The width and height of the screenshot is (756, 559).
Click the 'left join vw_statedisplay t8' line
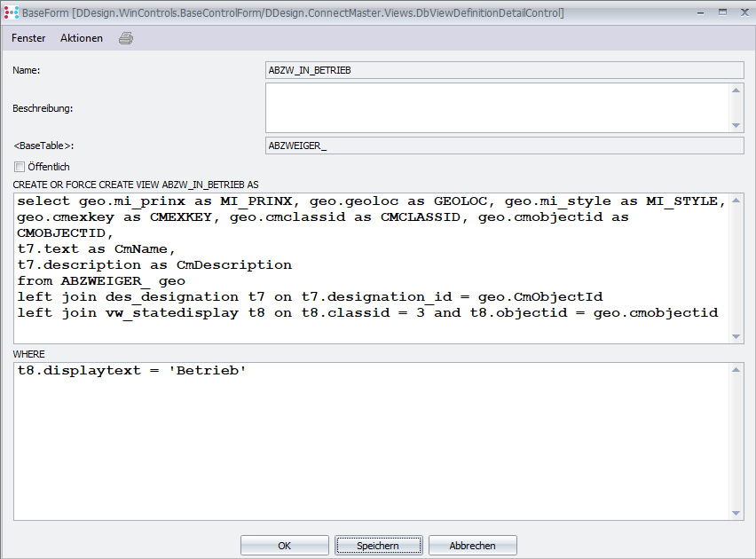tap(368, 312)
